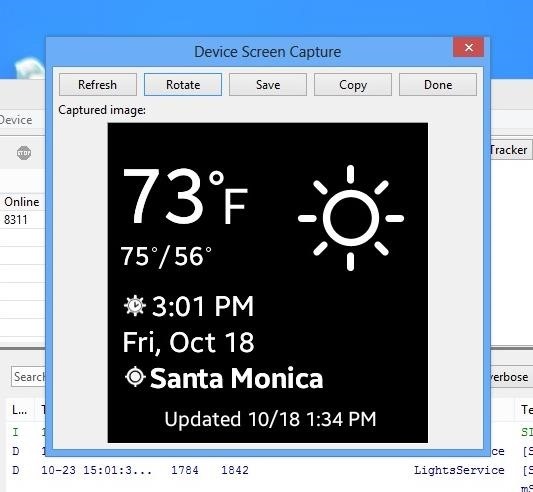533x492 pixels.
Task: Close the Device Screen Capture dialog
Action: [468, 47]
